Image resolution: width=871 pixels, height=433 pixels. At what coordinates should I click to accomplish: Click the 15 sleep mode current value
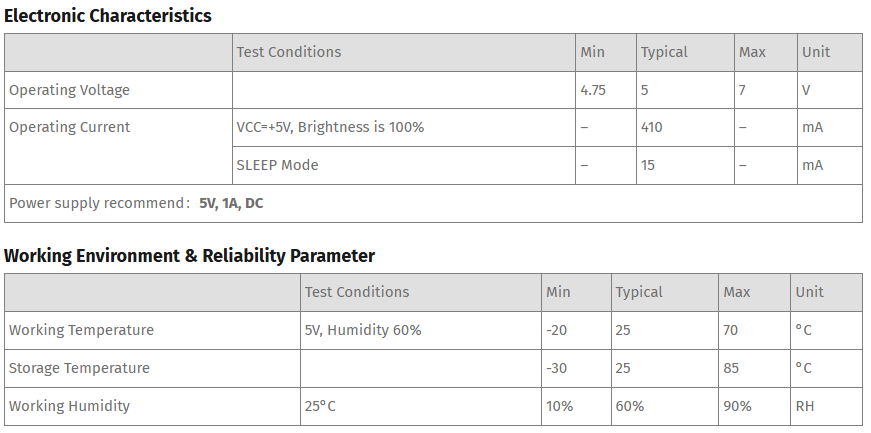(648, 165)
